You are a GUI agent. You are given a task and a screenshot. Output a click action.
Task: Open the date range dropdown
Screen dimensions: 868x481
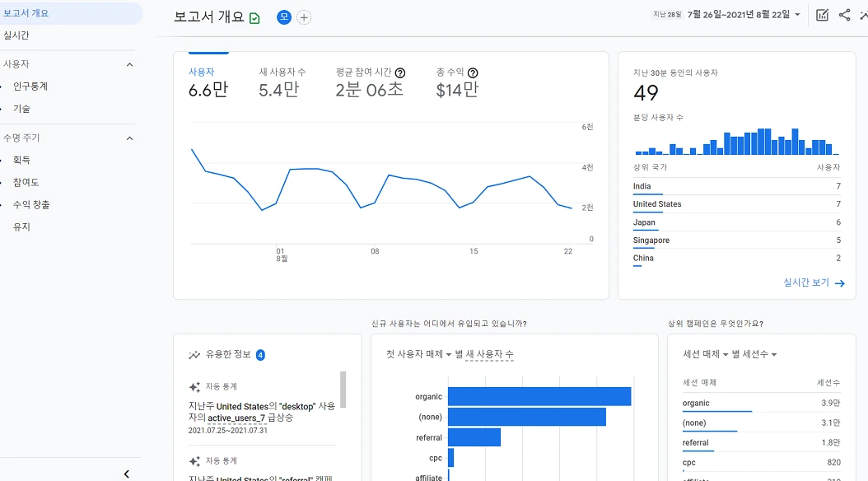point(744,14)
